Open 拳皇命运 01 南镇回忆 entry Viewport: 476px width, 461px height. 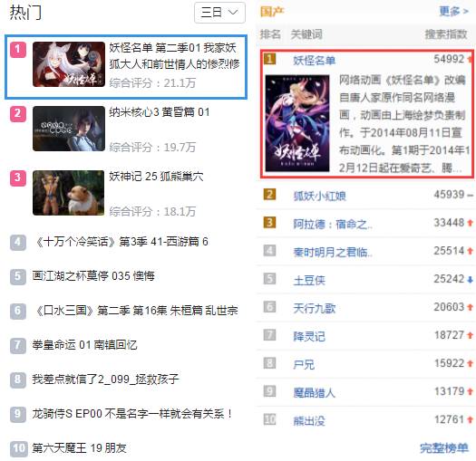(84, 345)
